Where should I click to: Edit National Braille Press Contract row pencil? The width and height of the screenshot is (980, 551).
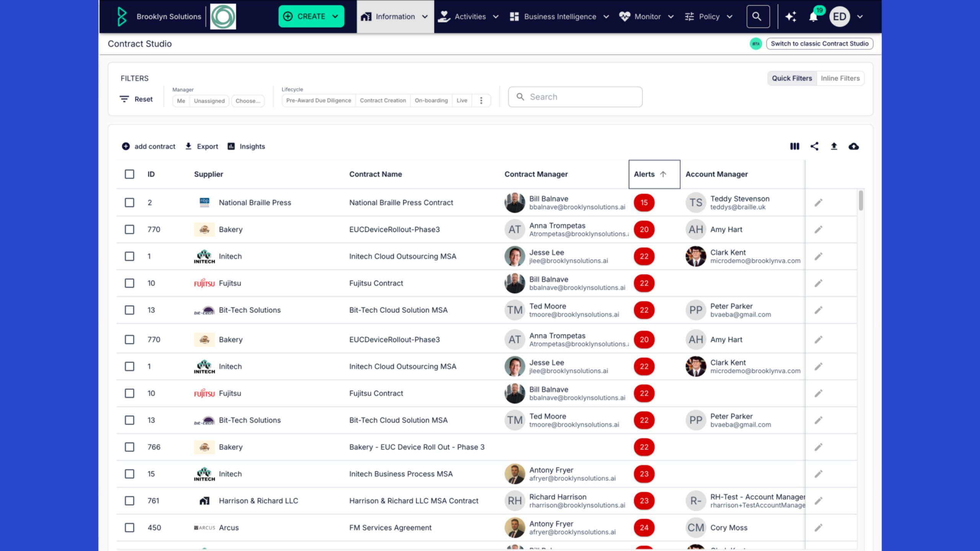(x=818, y=202)
